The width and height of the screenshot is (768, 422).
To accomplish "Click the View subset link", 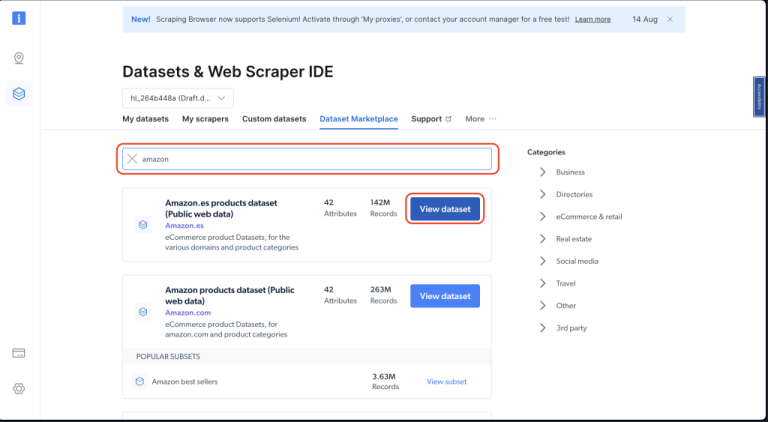I will point(446,381).
